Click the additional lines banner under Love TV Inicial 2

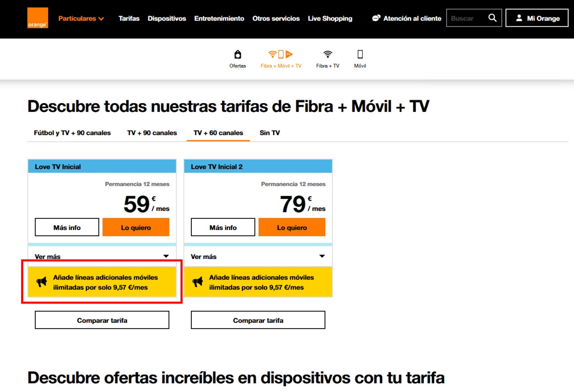(258, 282)
